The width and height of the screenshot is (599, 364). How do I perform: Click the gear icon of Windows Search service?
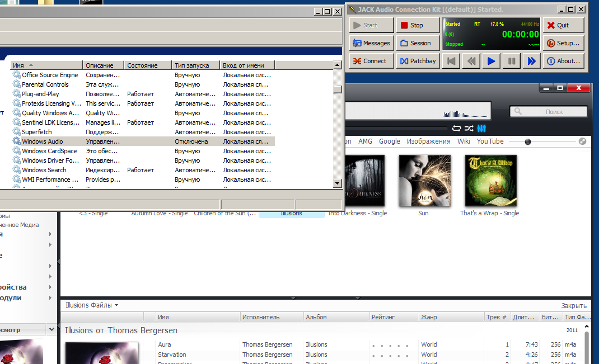[16, 170]
